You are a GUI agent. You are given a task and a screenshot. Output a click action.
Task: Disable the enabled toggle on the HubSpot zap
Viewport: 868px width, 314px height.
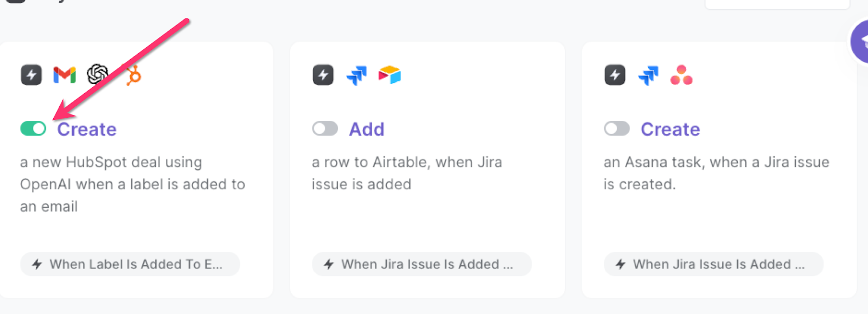pyautogui.click(x=33, y=129)
